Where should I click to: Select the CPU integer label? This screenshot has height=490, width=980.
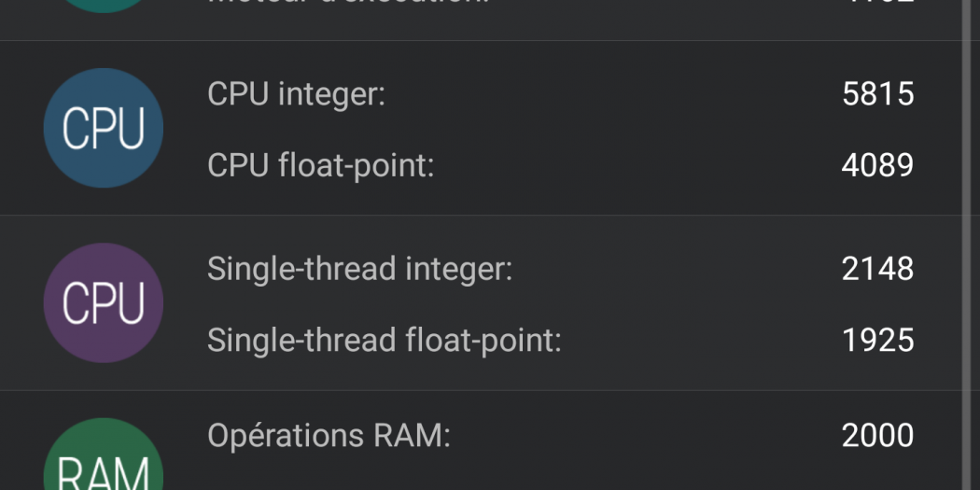coord(296,94)
